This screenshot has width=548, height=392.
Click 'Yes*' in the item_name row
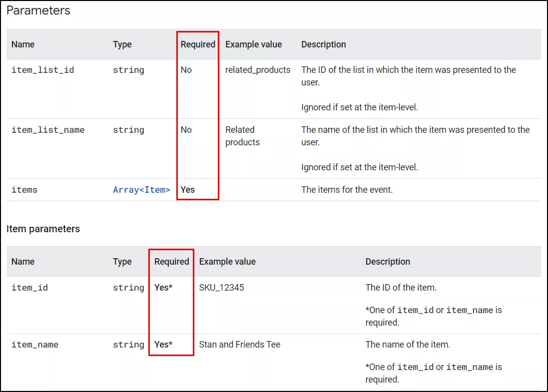pyautogui.click(x=163, y=345)
